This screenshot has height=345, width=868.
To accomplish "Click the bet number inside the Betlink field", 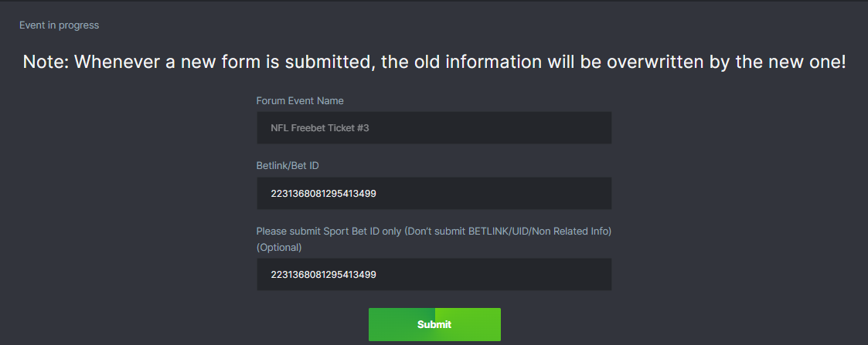I will coord(323,194).
